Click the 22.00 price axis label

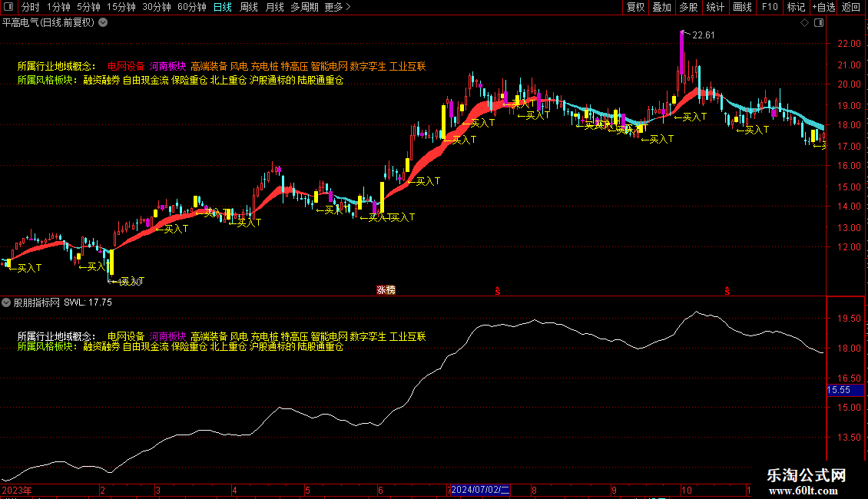[x=849, y=44]
